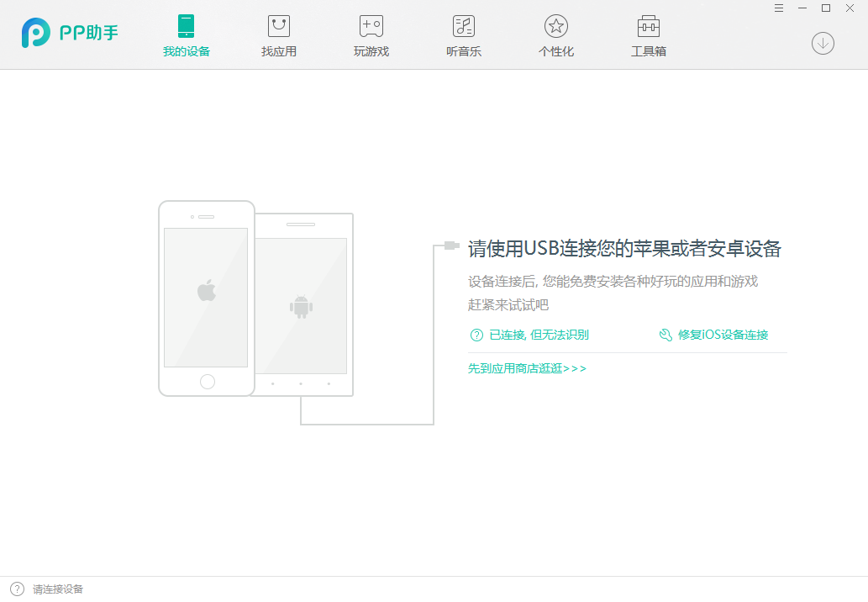868x602 pixels.
Task: Open the 工具箱 toolbox
Action: (648, 34)
